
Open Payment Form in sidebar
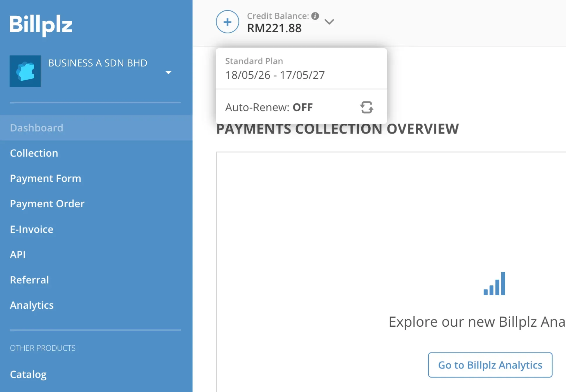click(x=46, y=178)
